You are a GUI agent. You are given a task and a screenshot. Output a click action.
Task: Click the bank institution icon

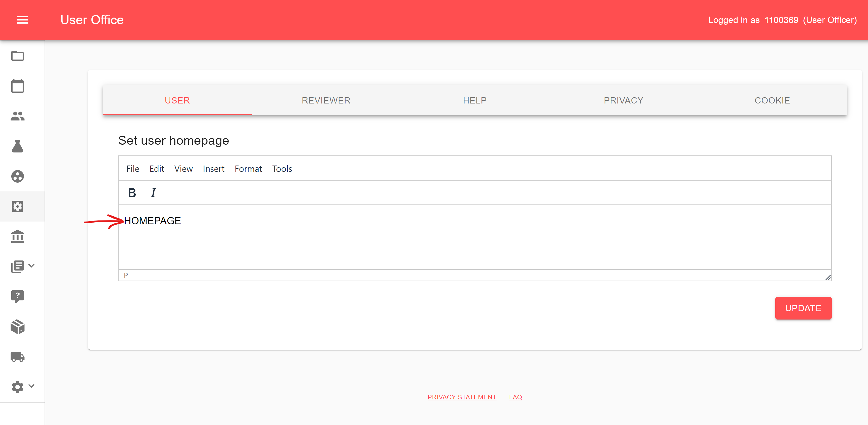[18, 236]
